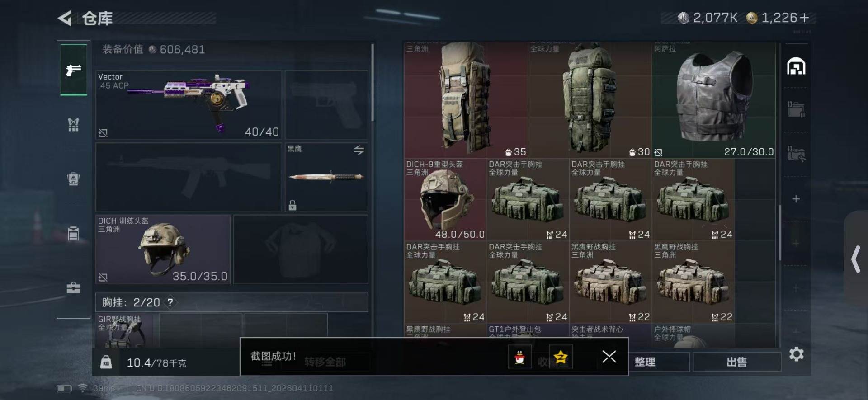Open the settings gear icon
Screen dimensions: 868x400
point(796,354)
